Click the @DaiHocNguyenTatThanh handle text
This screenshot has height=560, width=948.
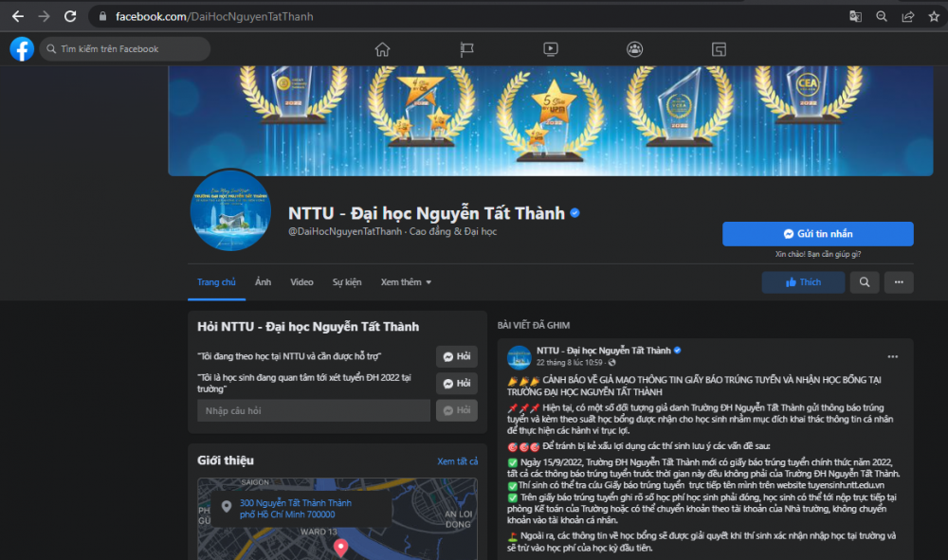point(345,231)
